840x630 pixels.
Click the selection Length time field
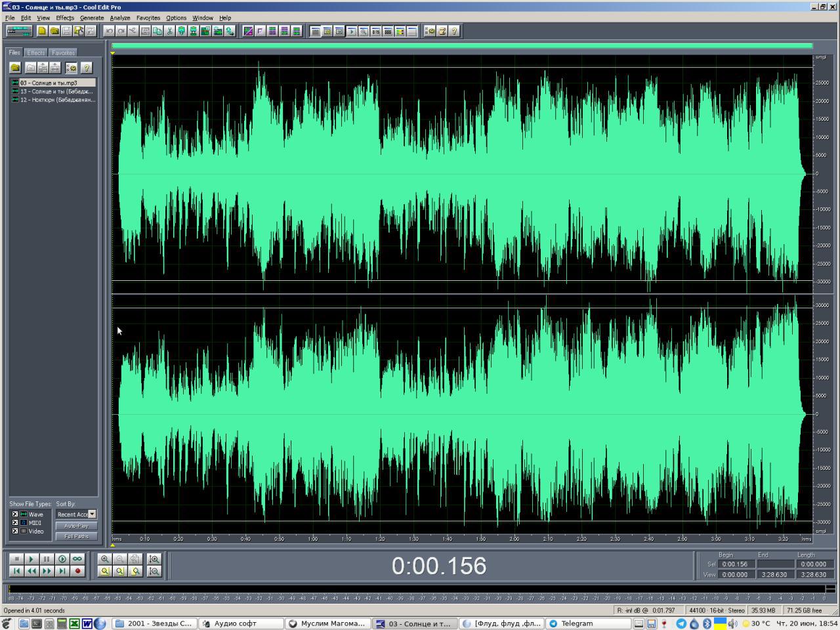[x=814, y=564]
